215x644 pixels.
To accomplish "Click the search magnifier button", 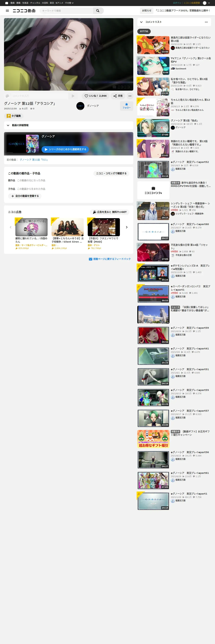I will (x=98, y=11).
